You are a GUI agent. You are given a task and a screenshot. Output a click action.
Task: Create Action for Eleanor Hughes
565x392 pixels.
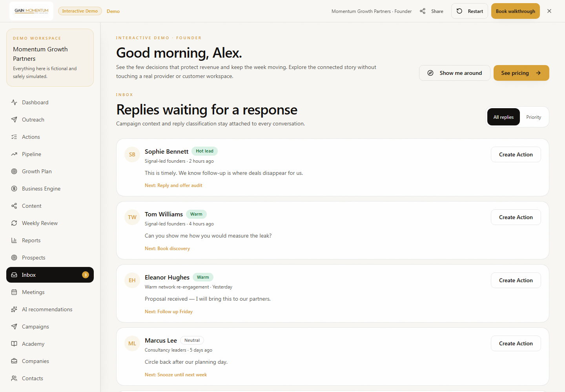coord(516,280)
